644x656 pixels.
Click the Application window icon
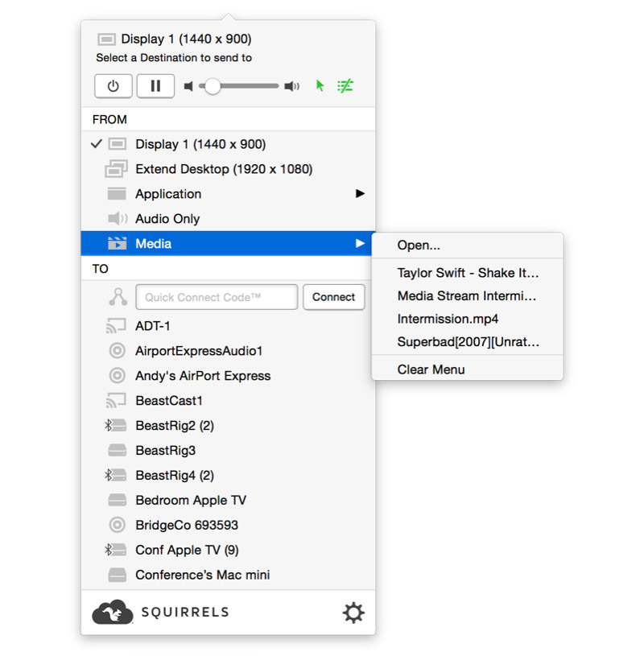coord(117,194)
